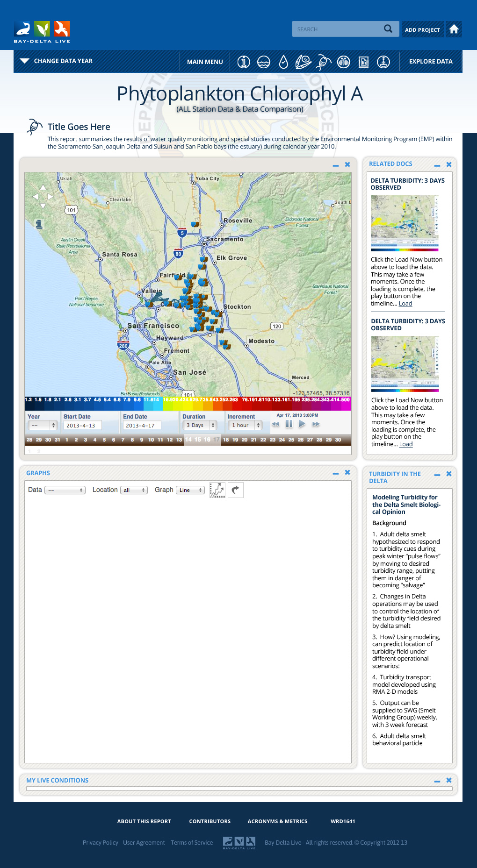This screenshot has height=868, width=477.
Task: Open the Graph type dropdown showing Line
Action: click(190, 490)
